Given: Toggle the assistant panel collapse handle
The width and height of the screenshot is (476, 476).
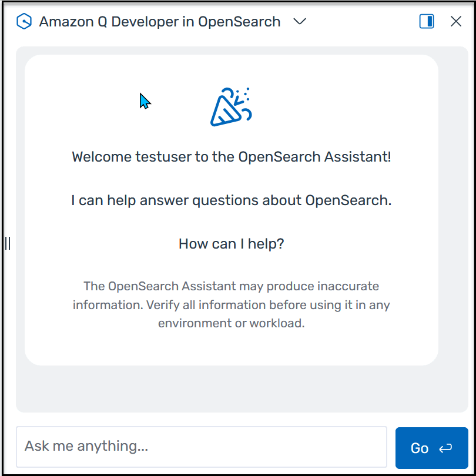Looking at the screenshot, I should coord(8,243).
